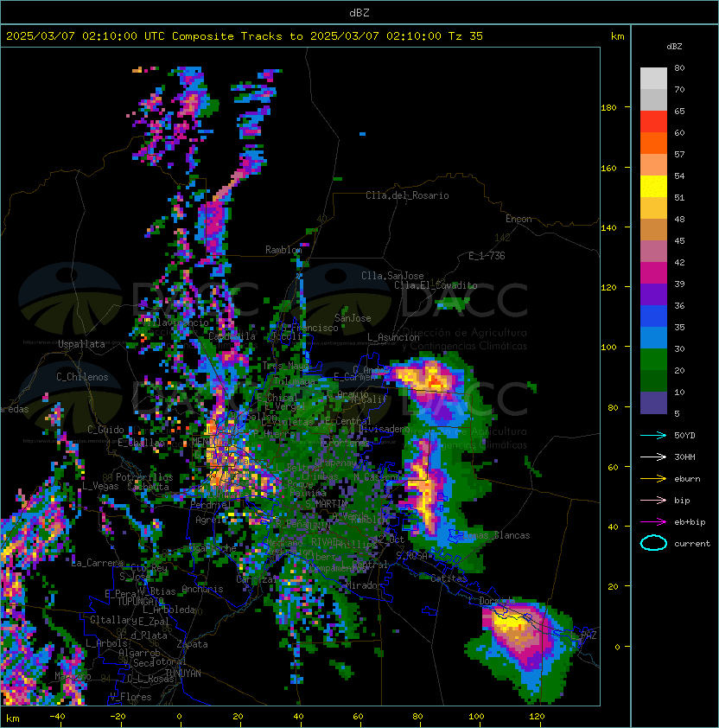Click the legend label 'current'
719x728 pixels.
coord(692,544)
